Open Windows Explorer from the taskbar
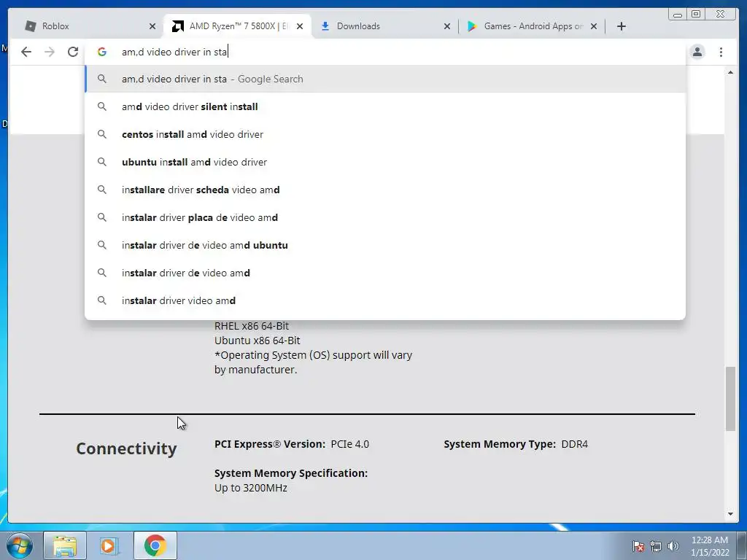 click(x=65, y=545)
